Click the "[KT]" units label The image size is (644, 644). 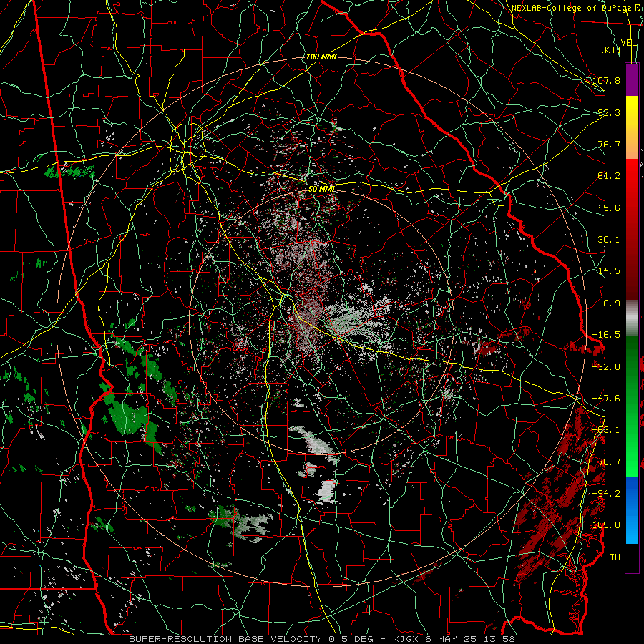[610, 49]
